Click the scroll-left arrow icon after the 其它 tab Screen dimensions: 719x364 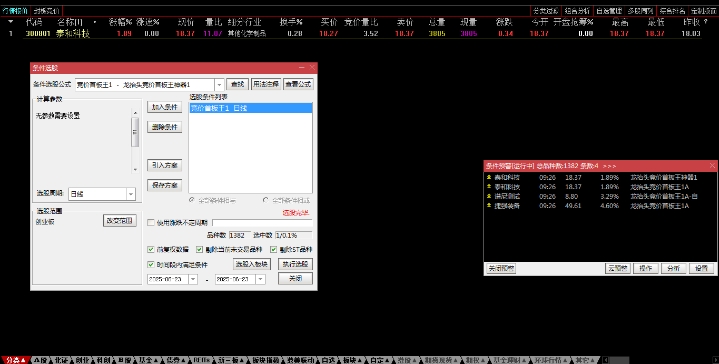click(x=605, y=360)
